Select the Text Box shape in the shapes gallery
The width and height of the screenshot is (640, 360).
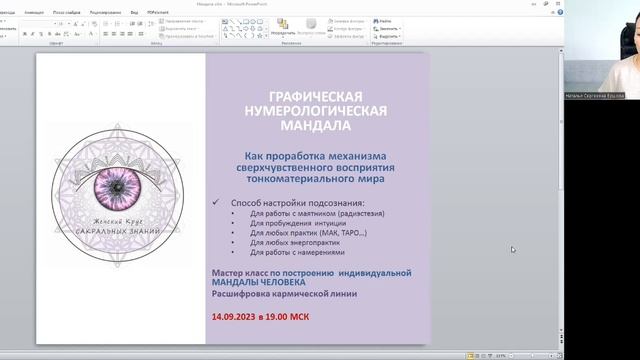[224, 22]
